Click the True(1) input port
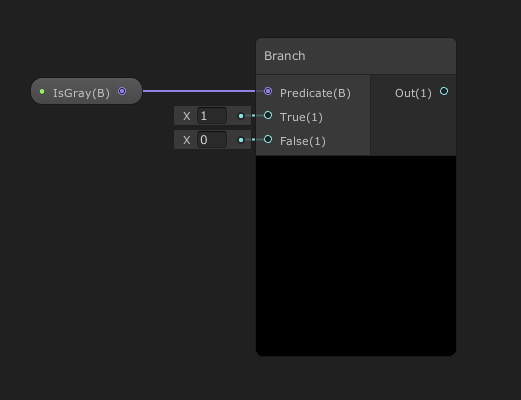The image size is (521, 400). click(x=268, y=115)
